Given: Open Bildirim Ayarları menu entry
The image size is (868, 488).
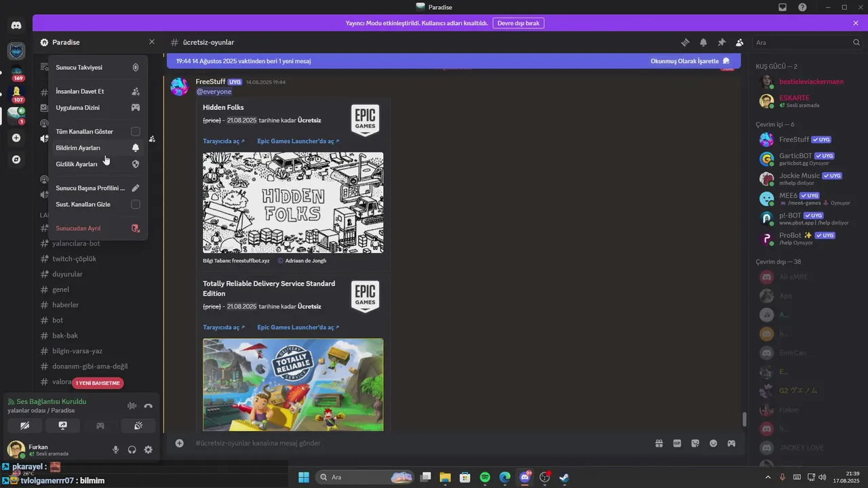Looking at the screenshot, I should coord(98,148).
